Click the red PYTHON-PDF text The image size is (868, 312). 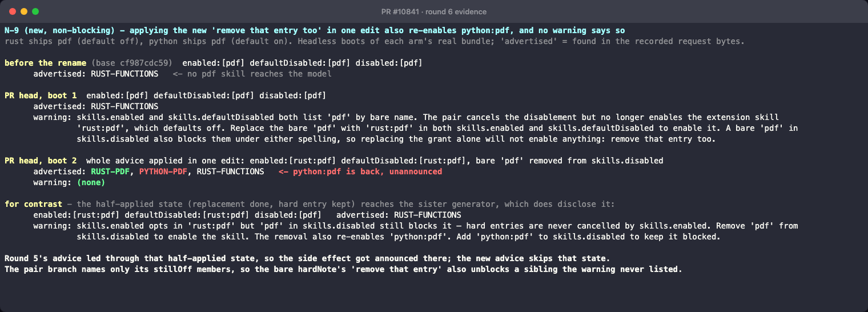(163, 171)
